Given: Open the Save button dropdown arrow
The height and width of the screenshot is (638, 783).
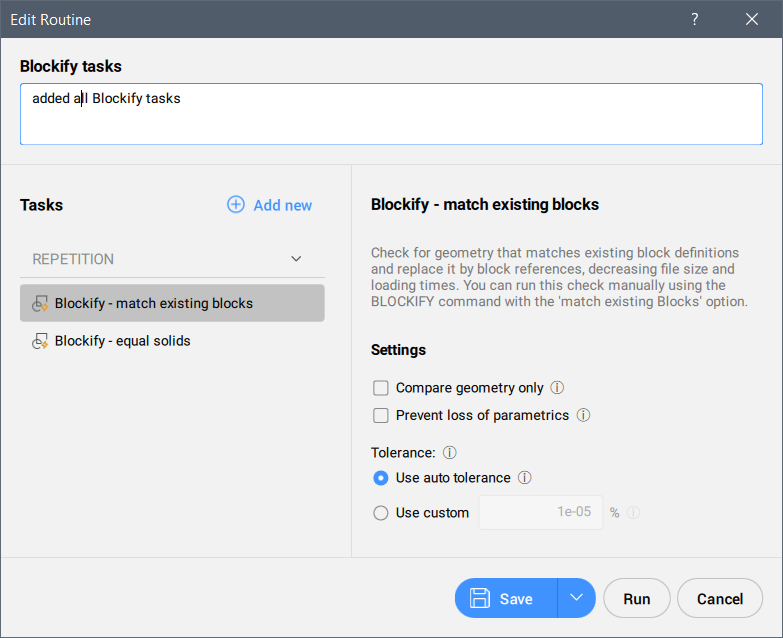Looking at the screenshot, I should pos(576,598).
